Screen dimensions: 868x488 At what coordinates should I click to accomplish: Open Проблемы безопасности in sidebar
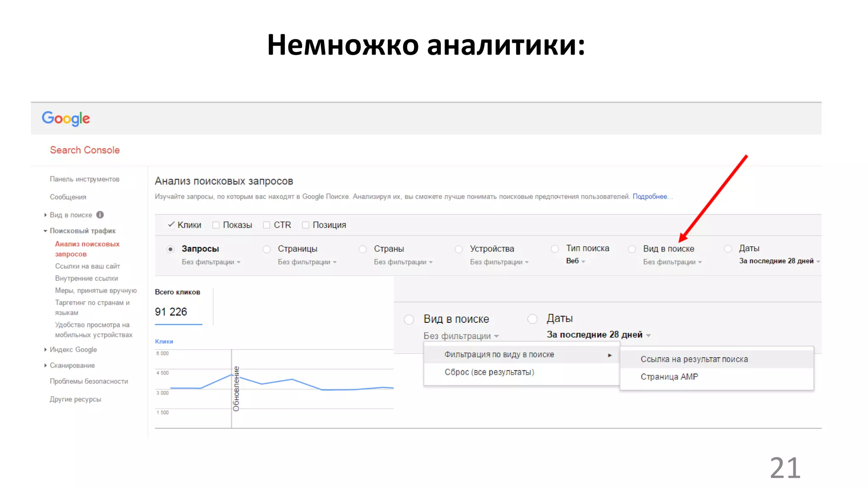pos(89,381)
